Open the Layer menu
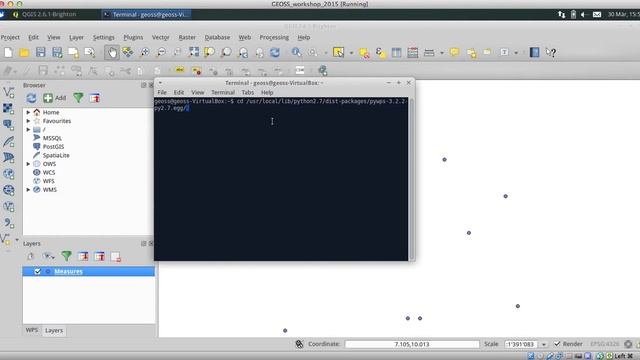 (x=76, y=37)
